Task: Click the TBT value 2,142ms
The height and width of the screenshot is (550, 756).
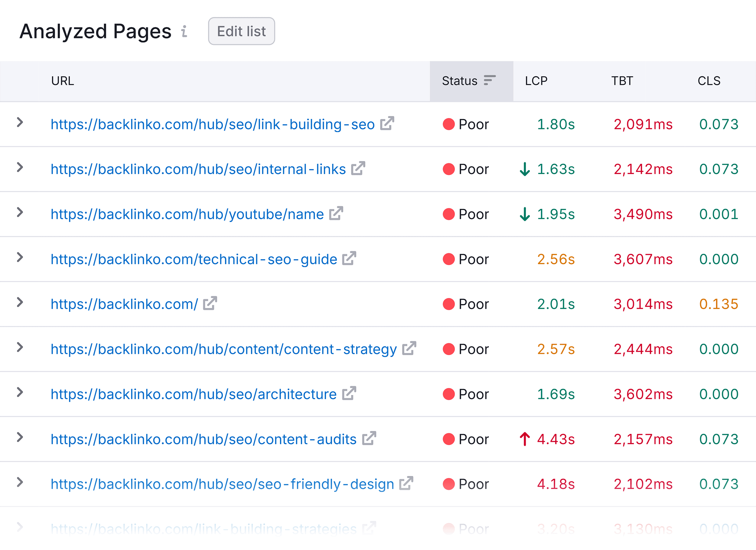Action: (643, 169)
